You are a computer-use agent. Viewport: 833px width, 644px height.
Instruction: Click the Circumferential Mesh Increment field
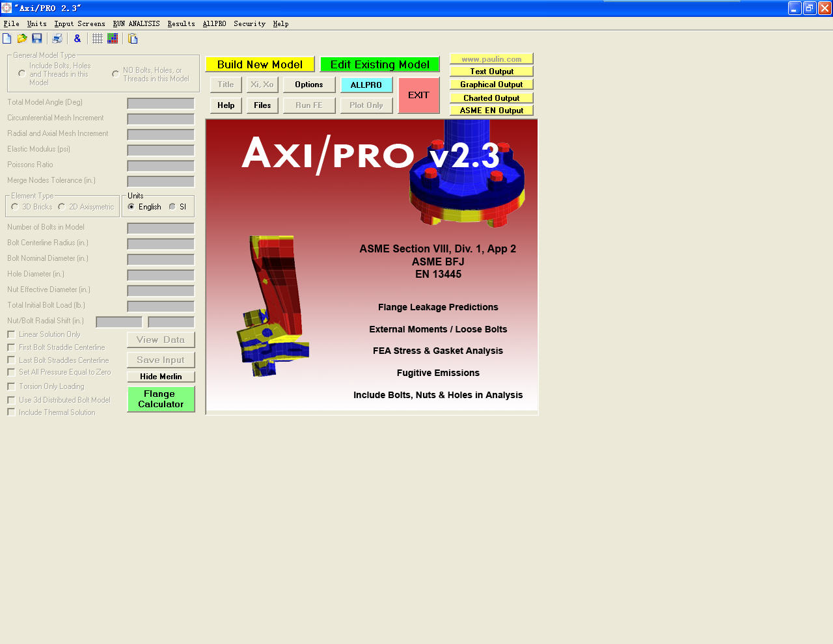161,119
